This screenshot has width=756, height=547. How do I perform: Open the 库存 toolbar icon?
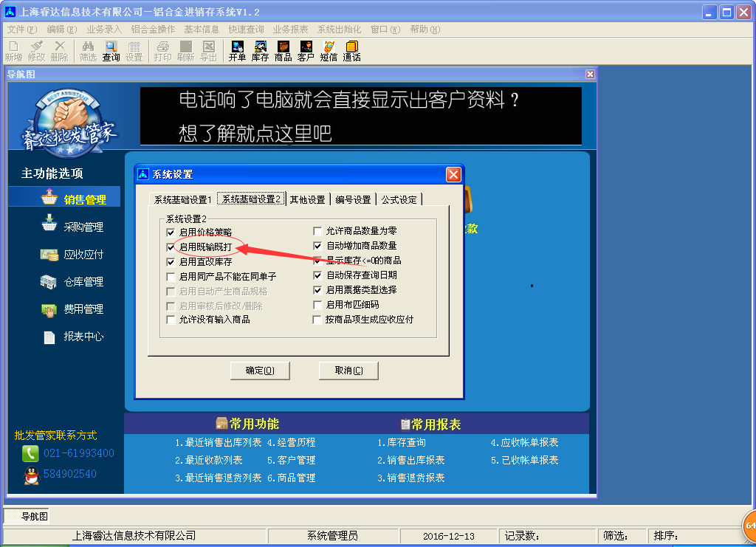pyautogui.click(x=260, y=51)
